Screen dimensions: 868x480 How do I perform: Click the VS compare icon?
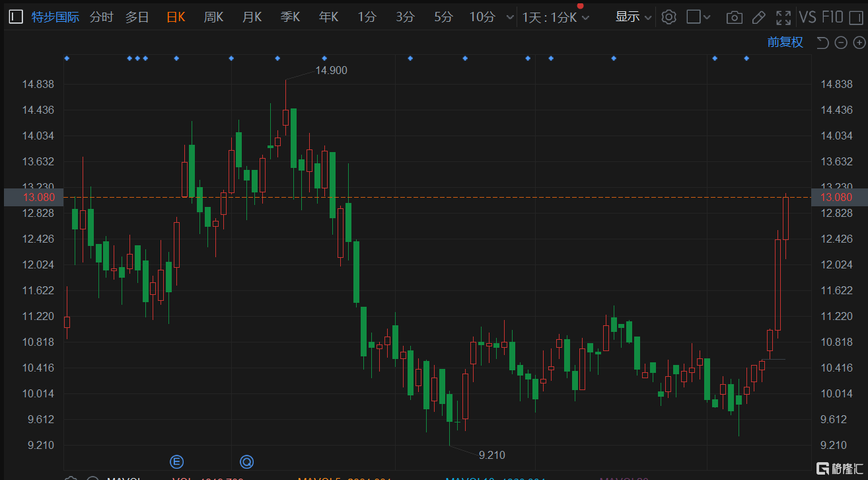(x=808, y=17)
